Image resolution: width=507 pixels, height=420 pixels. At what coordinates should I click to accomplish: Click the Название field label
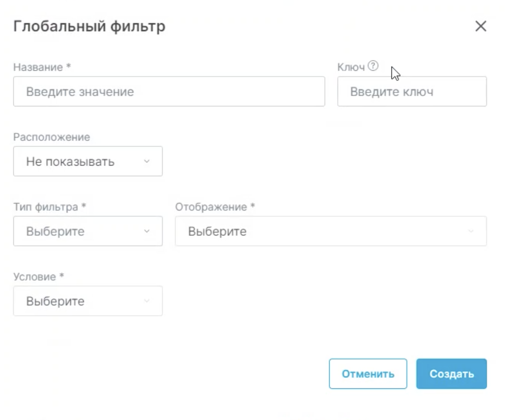[x=38, y=67]
